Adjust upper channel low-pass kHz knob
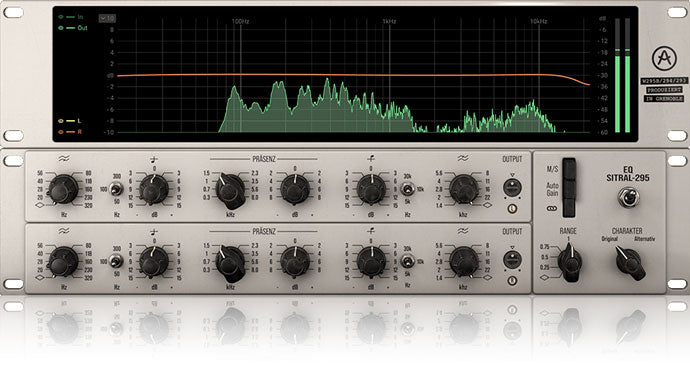This screenshot has height=368, width=690. pos(463,189)
